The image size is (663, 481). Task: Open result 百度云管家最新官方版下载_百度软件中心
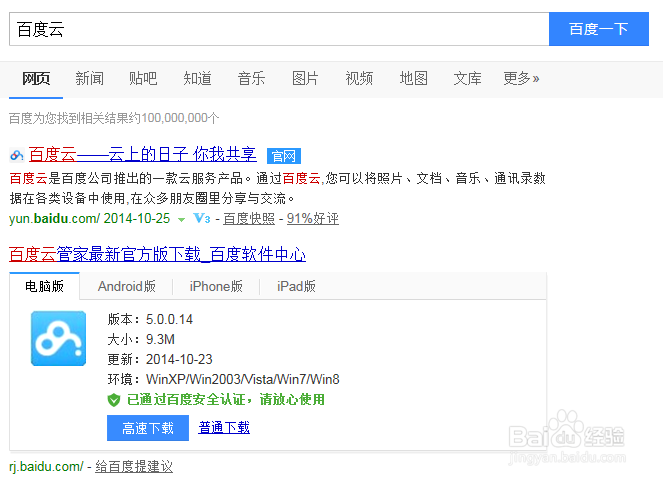coord(157,254)
